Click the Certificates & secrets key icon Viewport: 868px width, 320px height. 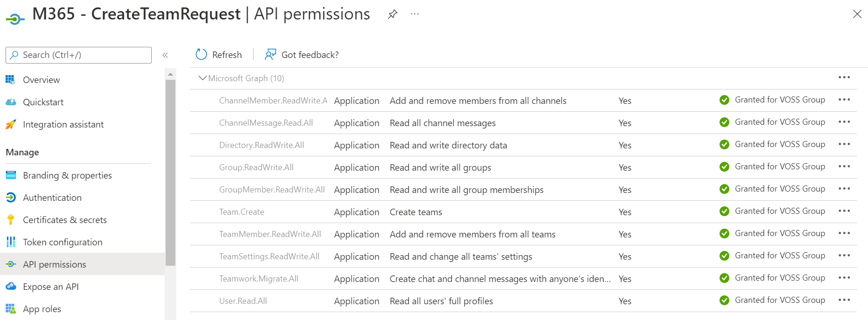pyautogui.click(x=11, y=220)
